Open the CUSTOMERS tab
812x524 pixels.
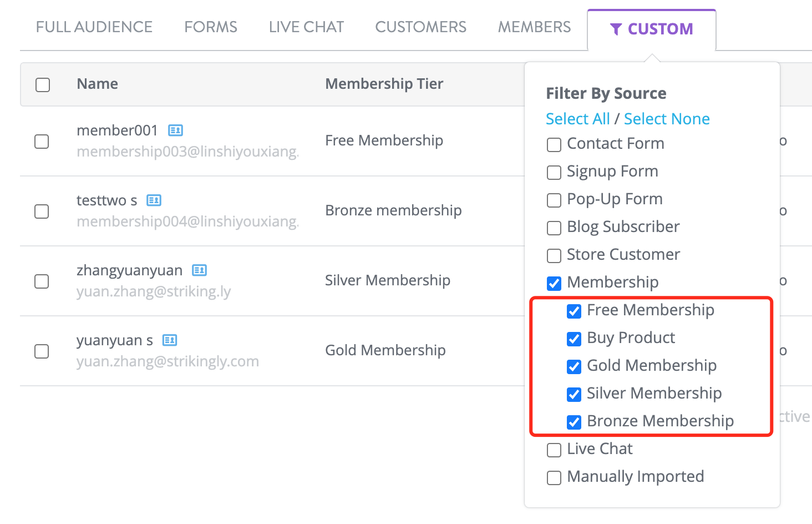pos(420,26)
